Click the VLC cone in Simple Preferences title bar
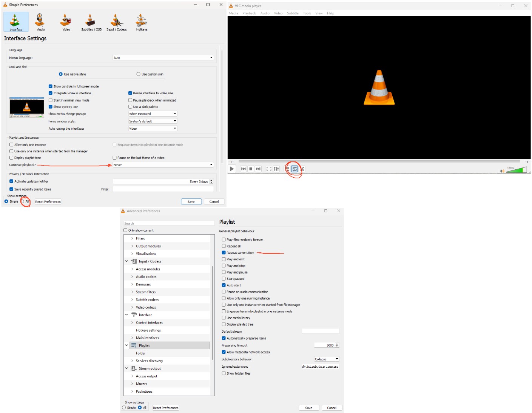532x413 pixels. (x=5, y=5)
